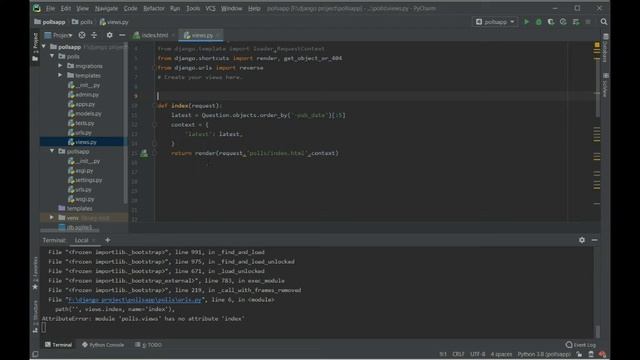Change UTF-8 file encoding in status bar
The image size is (640, 360).
point(478,354)
